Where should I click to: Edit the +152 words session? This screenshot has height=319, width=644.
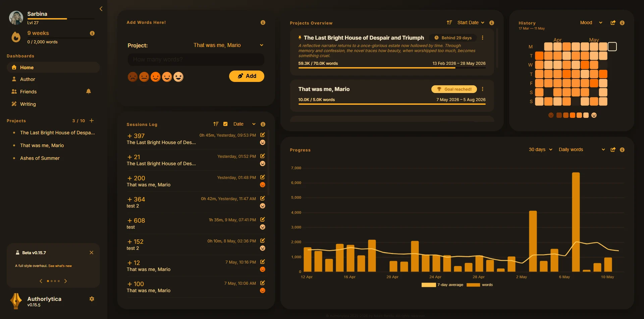263,240
